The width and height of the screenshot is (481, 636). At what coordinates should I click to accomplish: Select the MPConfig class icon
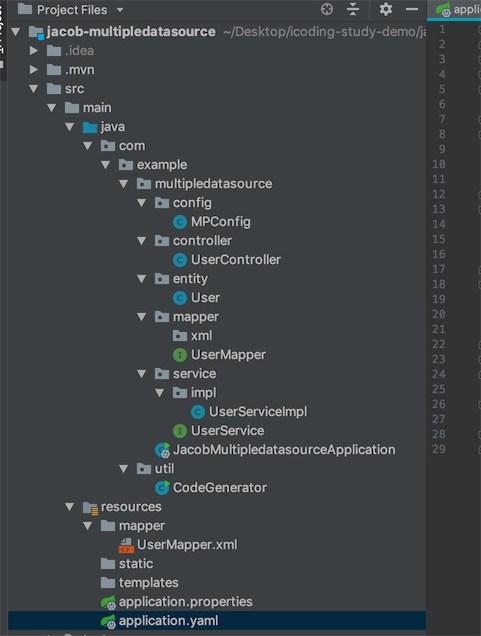click(180, 222)
